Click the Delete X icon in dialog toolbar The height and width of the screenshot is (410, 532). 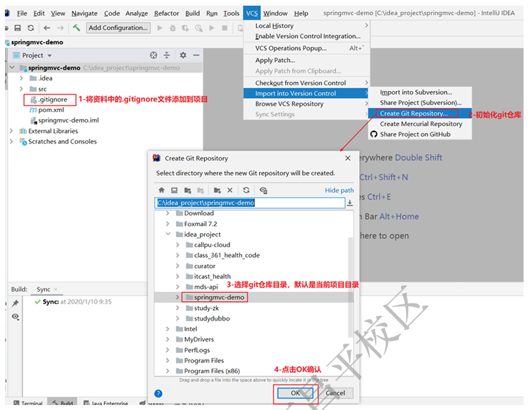pos(229,190)
